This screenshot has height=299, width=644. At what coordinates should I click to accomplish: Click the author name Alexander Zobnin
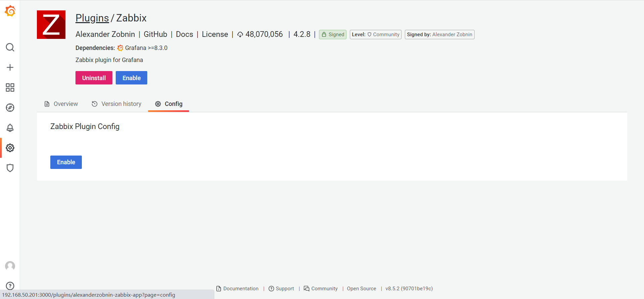tap(105, 35)
